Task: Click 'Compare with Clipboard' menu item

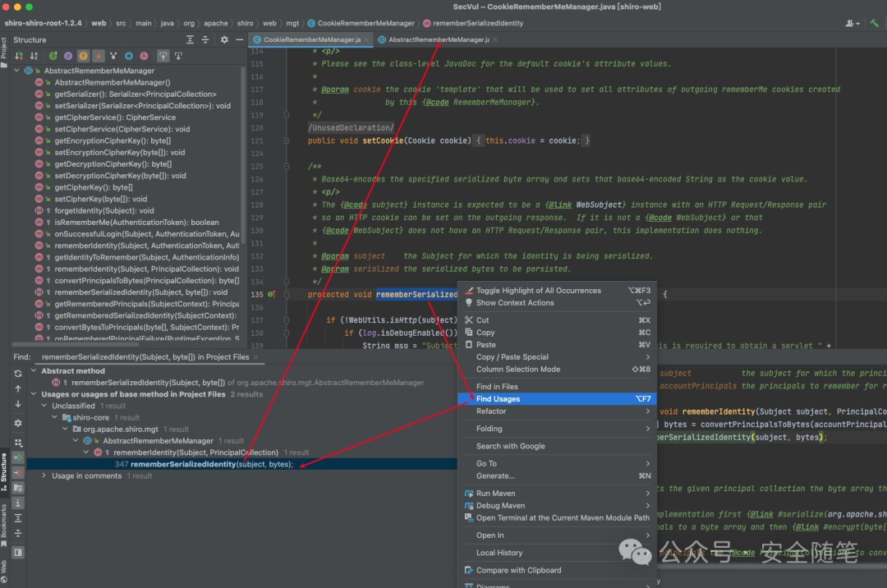Action: pyautogui.click(x=557, y=571)
